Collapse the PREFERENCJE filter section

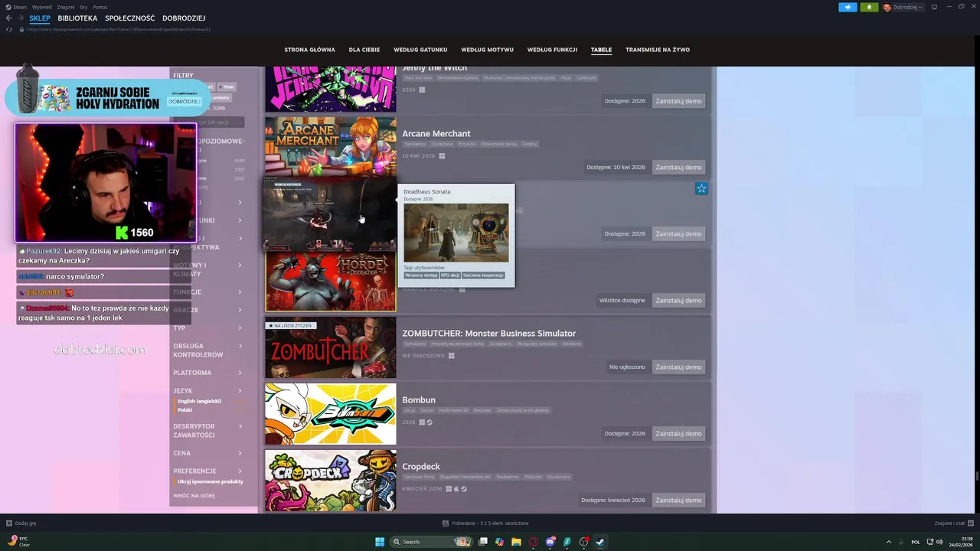[207, 471]
